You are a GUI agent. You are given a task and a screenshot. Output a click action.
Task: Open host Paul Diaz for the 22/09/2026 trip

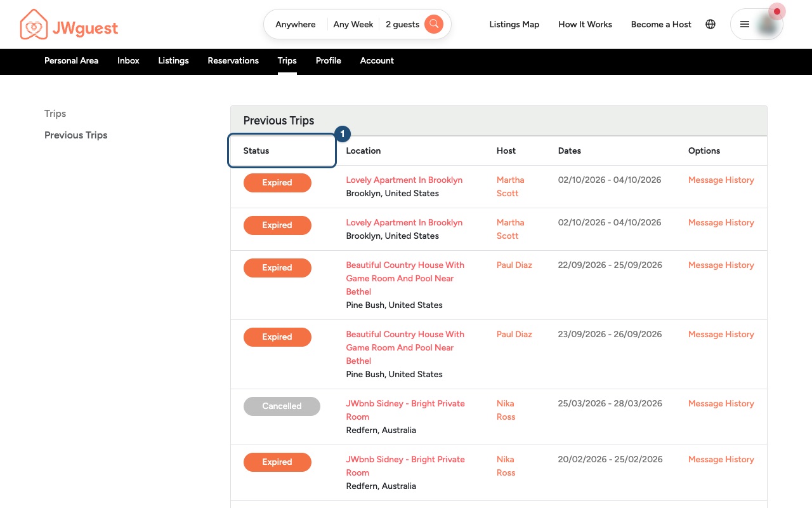[514, 265]
